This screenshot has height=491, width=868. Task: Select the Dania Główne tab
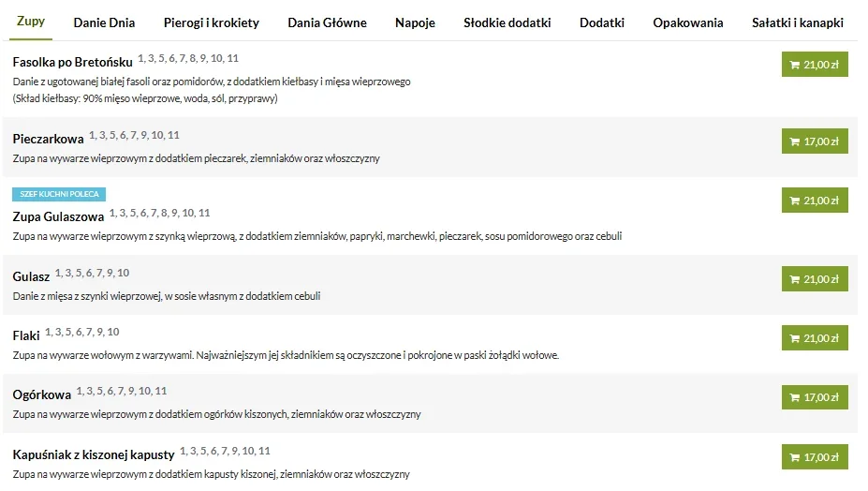[327, 22]
